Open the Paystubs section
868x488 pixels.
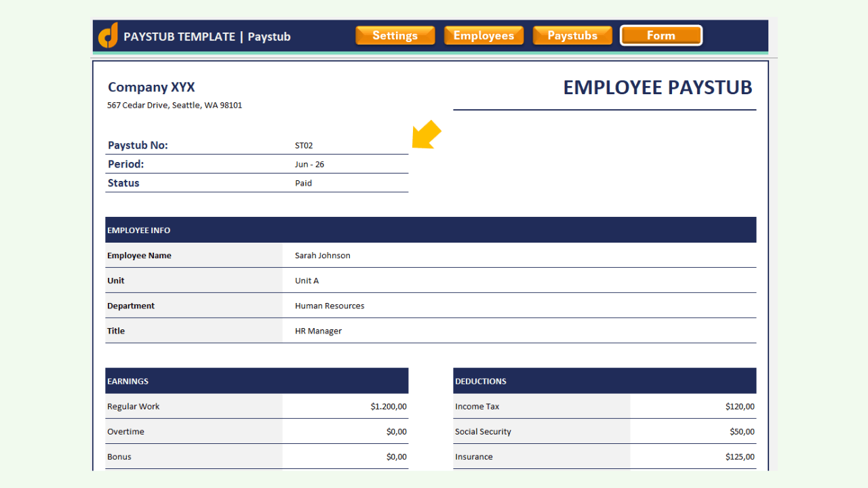coord(572,35)
